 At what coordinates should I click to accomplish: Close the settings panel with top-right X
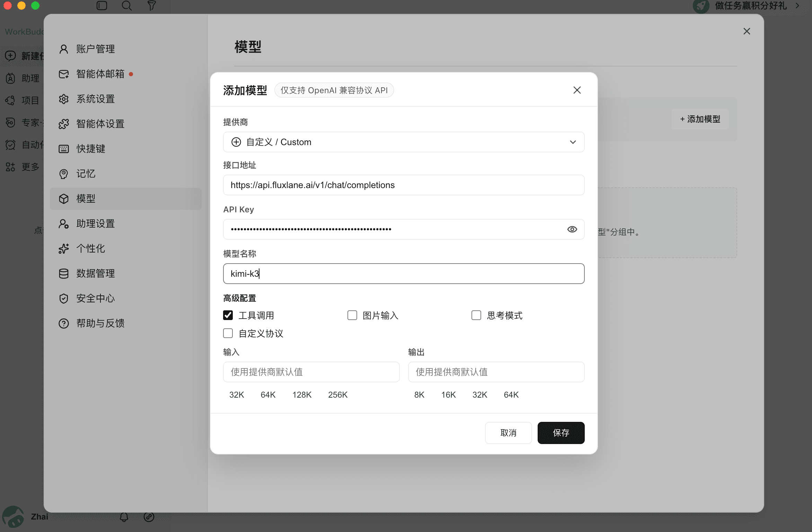point(747,31)
